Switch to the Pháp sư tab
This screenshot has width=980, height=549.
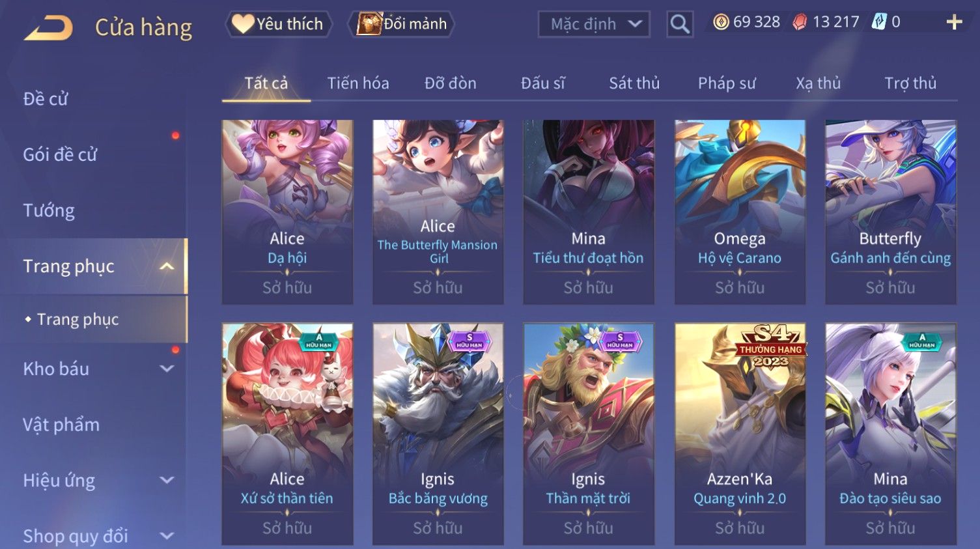click(727, 83)
